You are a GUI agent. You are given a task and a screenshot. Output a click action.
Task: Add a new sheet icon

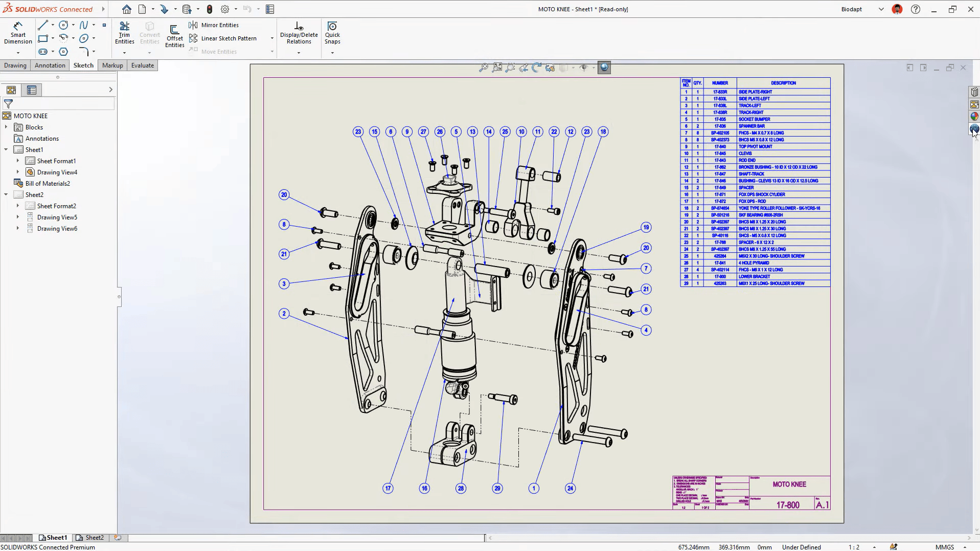point(118,538)
